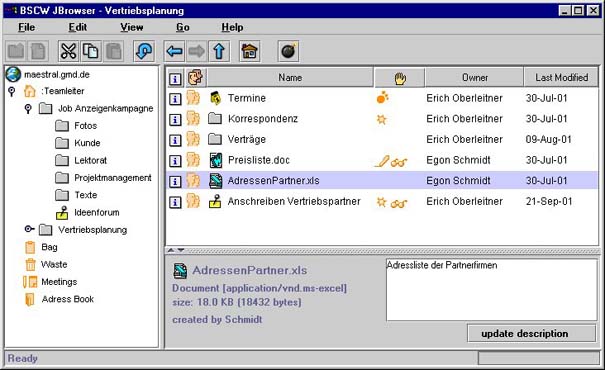Expand the Vertriebsplanung tree node

click(29, 229)
